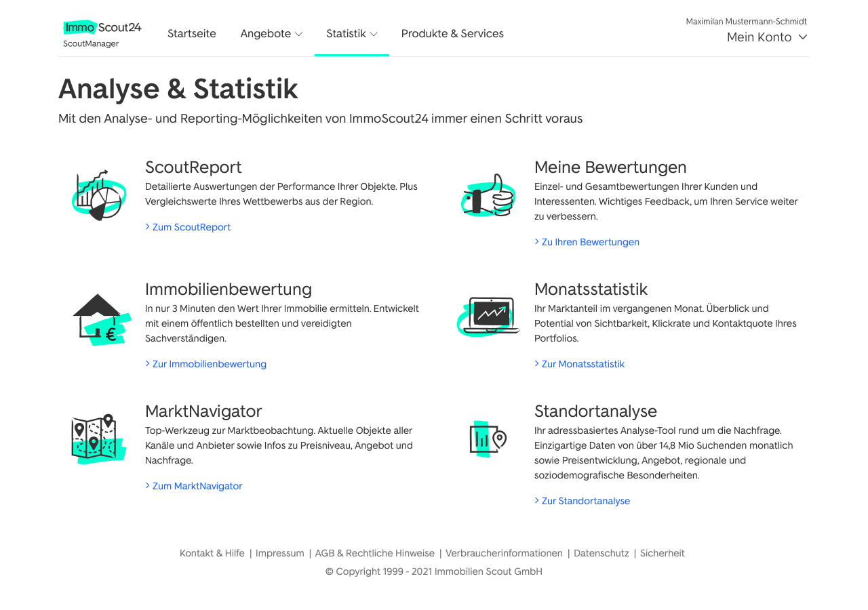This screenshot has width=868, height=610.
Task: Open the Zur Monatsstatistik link
Action: 583,364
